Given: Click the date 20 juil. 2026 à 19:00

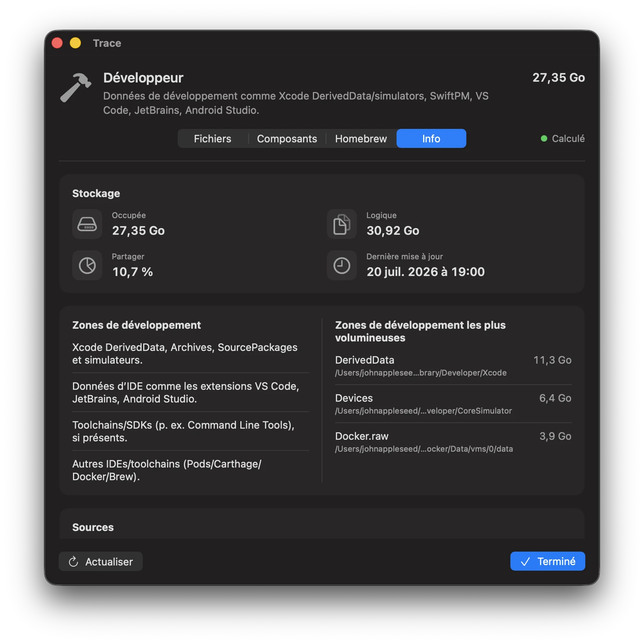Looking at the screenshot, I should coord(425,272).
